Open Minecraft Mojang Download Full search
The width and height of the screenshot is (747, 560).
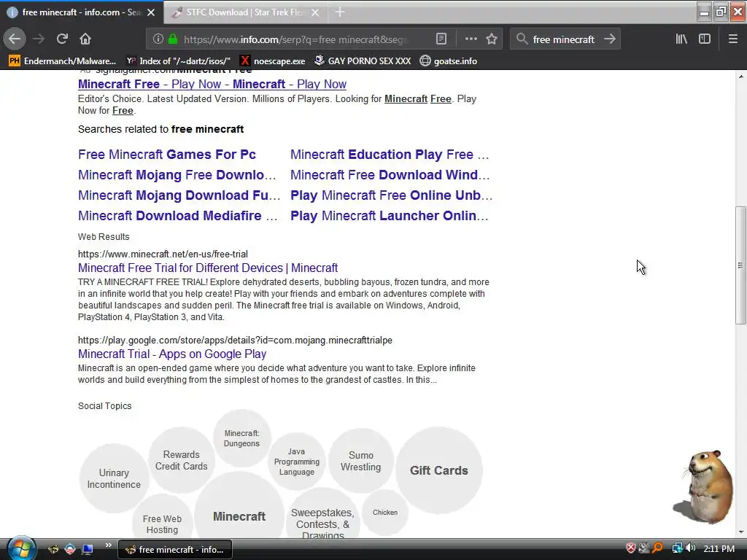tap(179, 195)
